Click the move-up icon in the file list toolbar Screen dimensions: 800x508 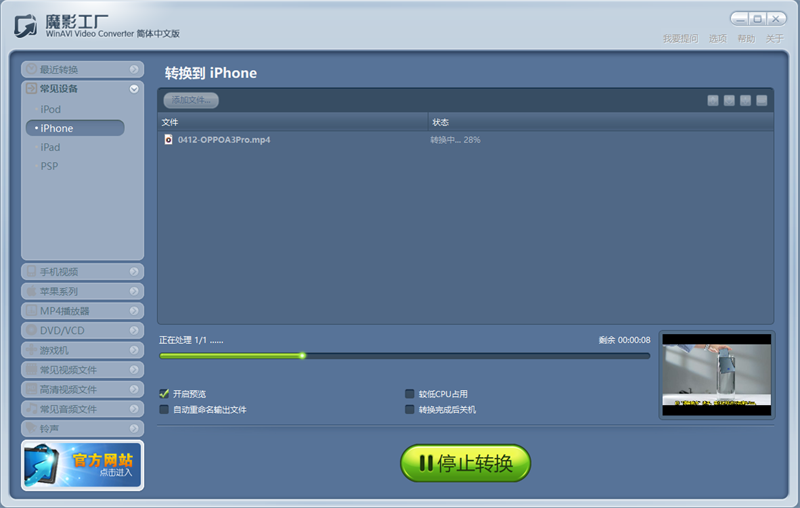(x=713, y=100)
